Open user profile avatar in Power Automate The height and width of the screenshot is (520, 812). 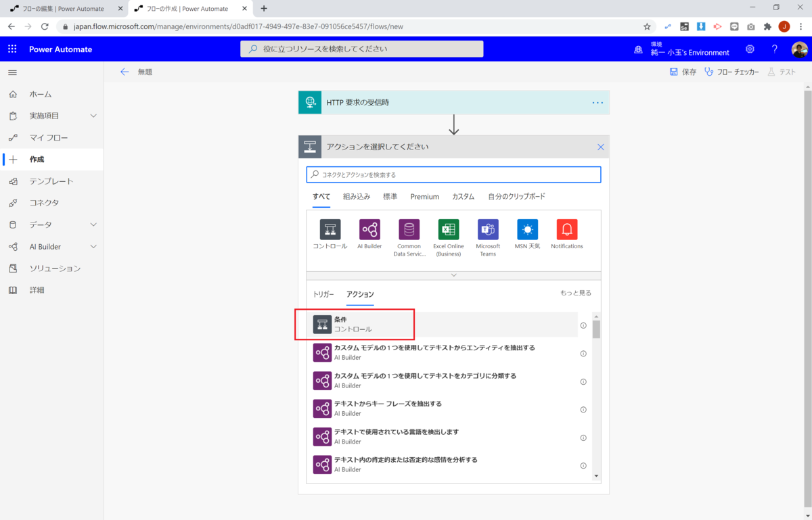coord(799,49)
